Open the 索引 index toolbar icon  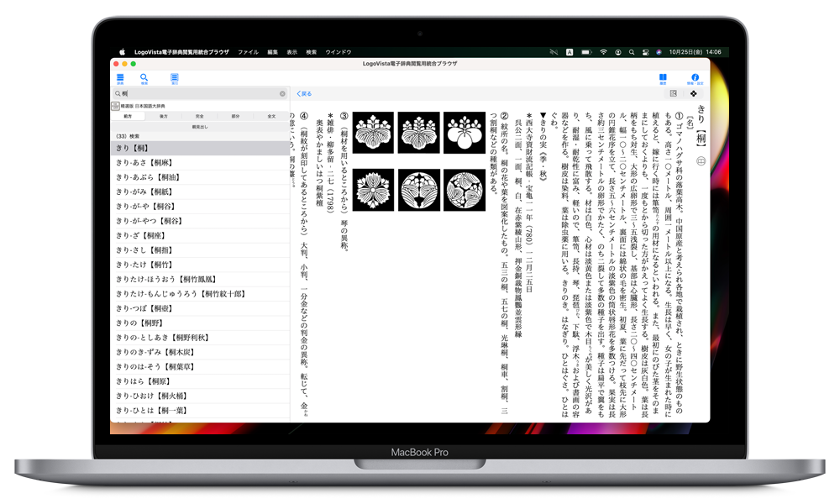pyautogui.click(x=175, y=79)
